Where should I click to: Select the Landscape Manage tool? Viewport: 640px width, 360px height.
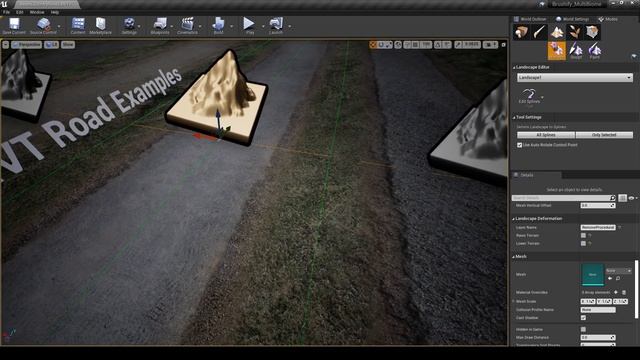click(557, 50)
